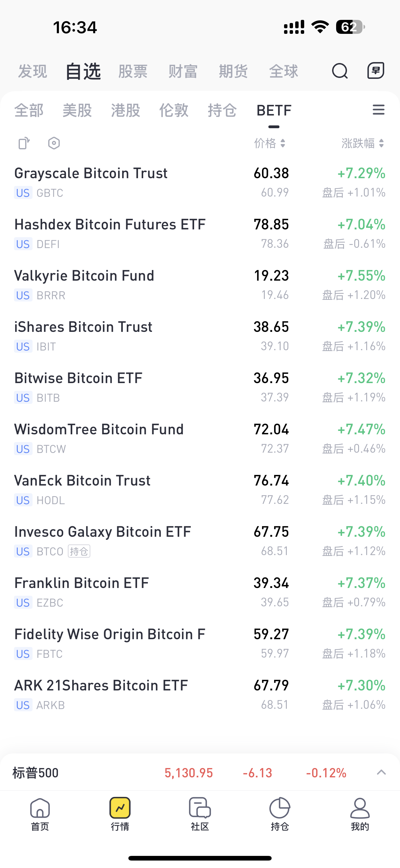Open Grayscale Bitcoin Trust GBTC row
Viewport: 400px width, 868px height.
click(x=200, y=182)
